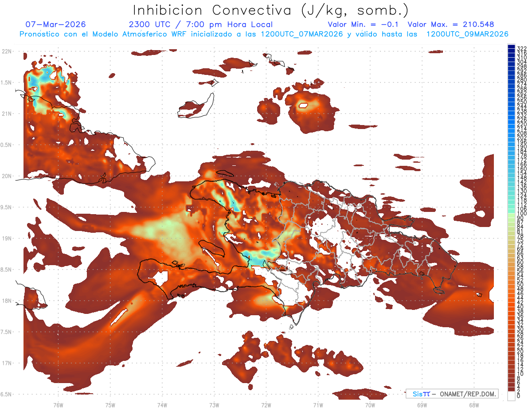Click the white '0' swatch at colorbar bottom

coord(512,395)
